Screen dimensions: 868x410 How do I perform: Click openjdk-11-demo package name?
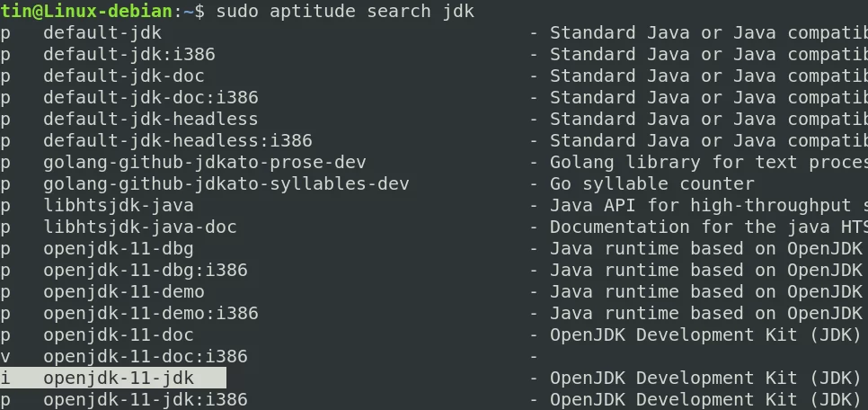tap(124, 292)
